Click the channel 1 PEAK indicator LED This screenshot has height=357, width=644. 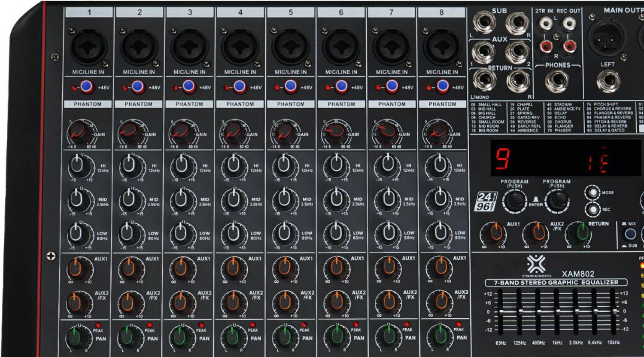(x=98, y=325)
